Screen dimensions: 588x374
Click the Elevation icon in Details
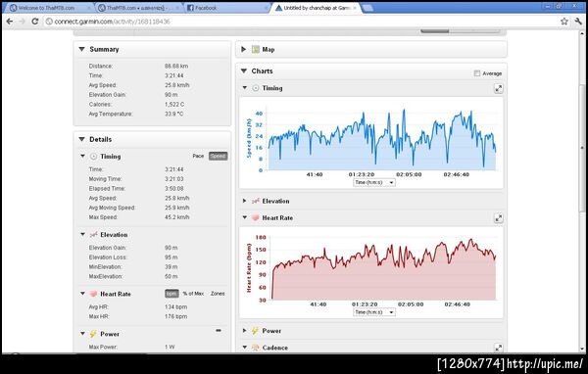(x=93, y=234)
